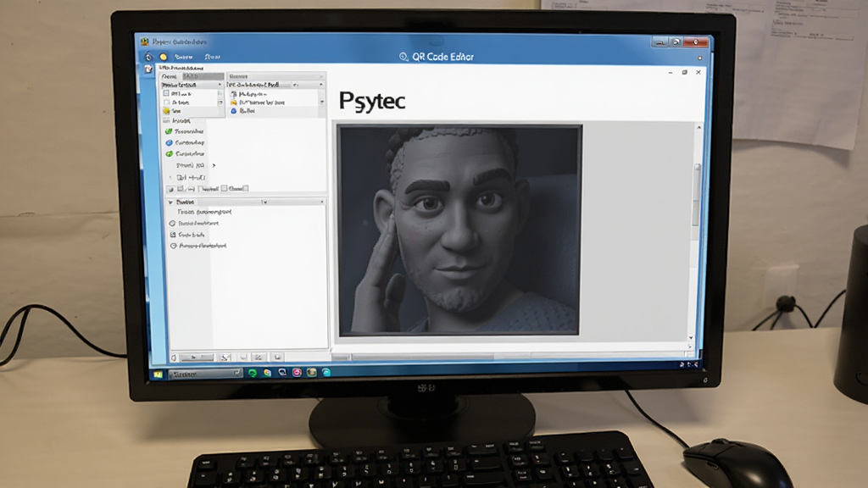Viewport: 868px width, 488px height.
Task: Toggle the checkbox at the end of the option row
Action: point(246,188)
